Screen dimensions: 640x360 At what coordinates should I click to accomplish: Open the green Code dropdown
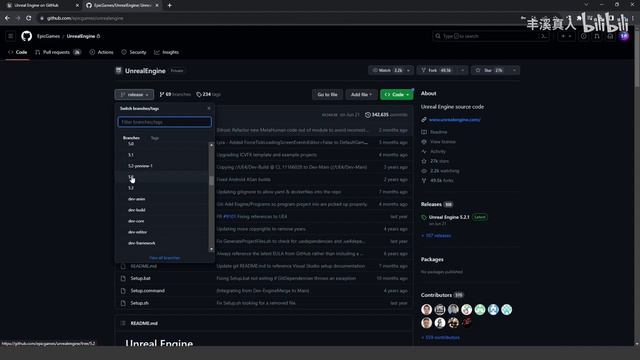(397, 94)
